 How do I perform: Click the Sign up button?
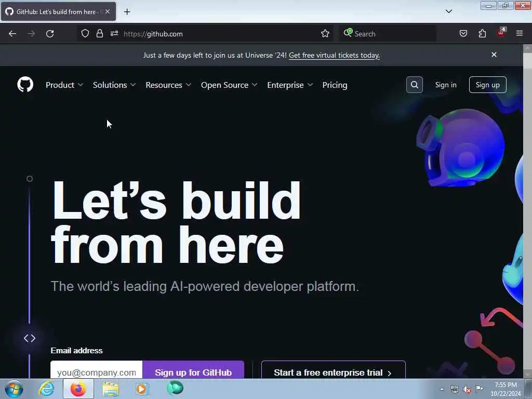[x=487, y=85]
